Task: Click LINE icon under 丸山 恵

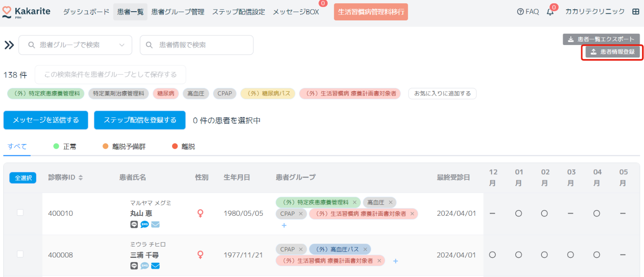Action: (x=134, y=225)
